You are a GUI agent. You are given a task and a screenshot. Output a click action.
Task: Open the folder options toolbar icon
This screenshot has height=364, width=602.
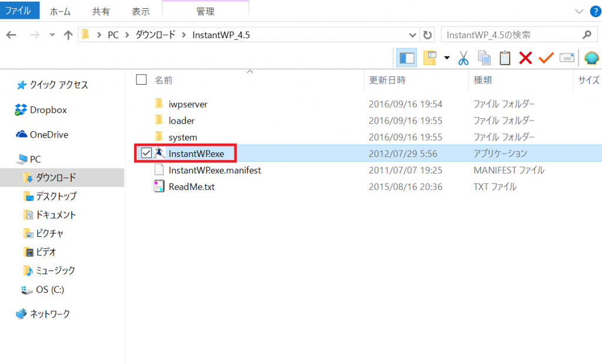pyautogui.click(x=430, y=58)
